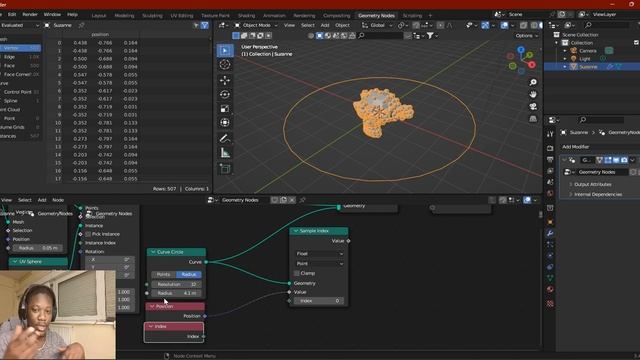Toggle camera view icon in viewport
The image size is (640, 360).
(533, 107)
